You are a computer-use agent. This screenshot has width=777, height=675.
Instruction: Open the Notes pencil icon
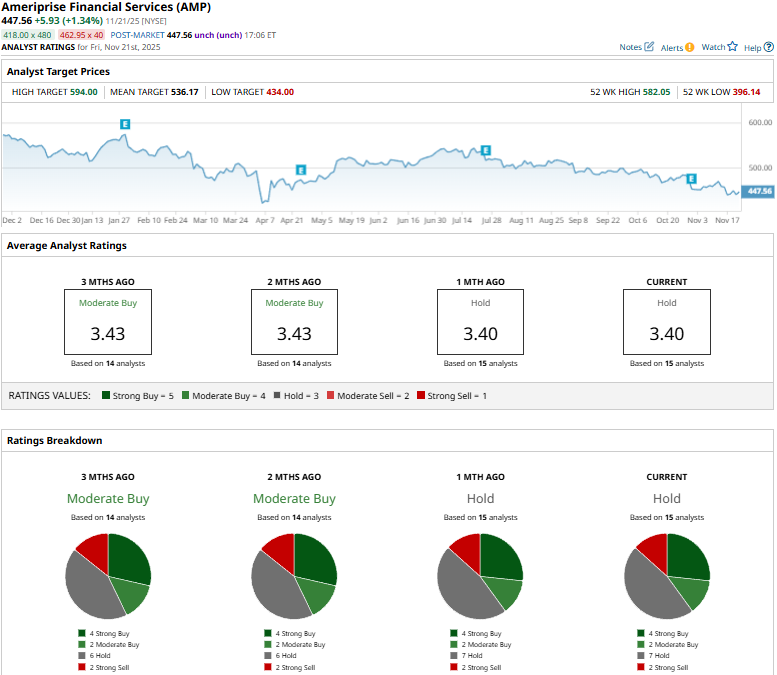click(649, 47)
